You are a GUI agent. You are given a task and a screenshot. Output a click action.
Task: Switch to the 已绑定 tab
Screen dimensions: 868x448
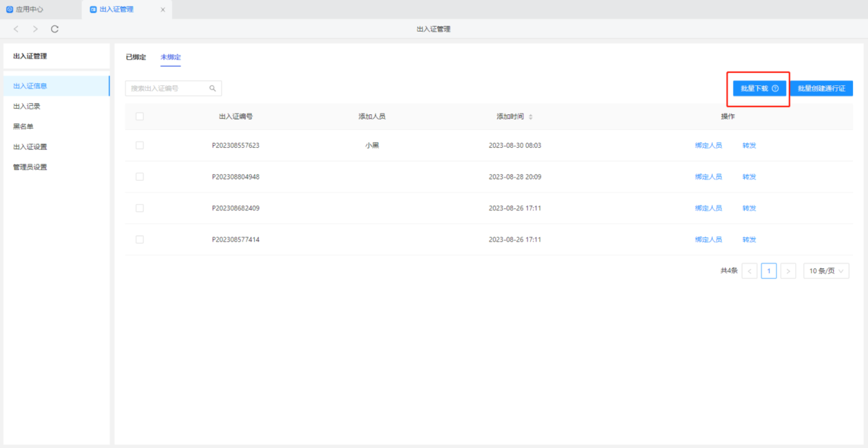[136, 57]
